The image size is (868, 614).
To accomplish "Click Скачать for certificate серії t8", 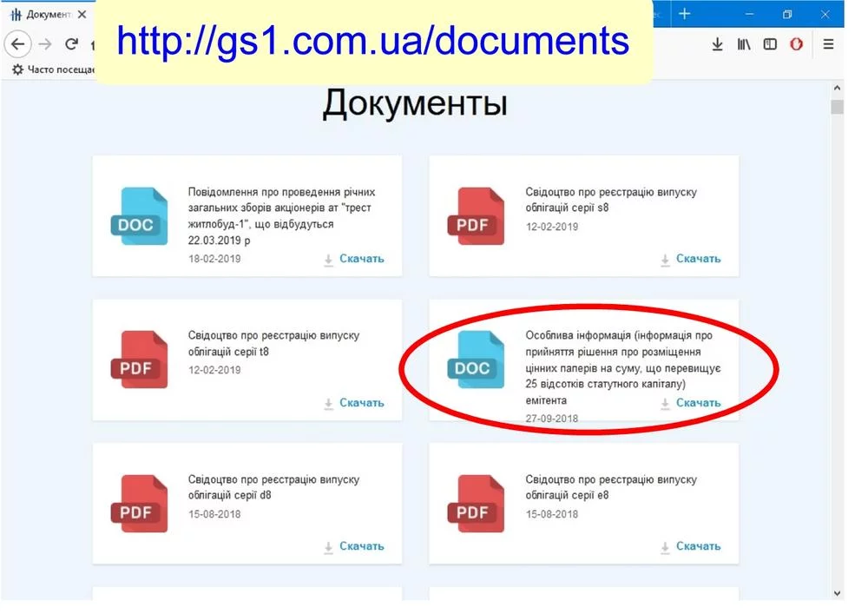I will pyautogui.click(x=354, y=402).
